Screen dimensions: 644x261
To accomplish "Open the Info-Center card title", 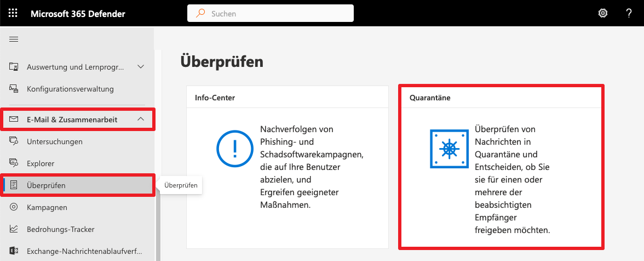I will (x=215, y=98).
